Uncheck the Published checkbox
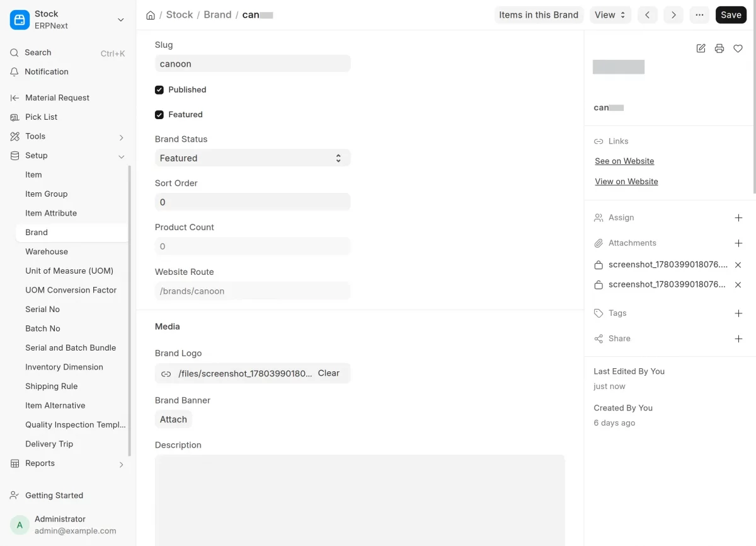Image resolution: width=756 pixels, height=546 pixels. click(159, 90)
